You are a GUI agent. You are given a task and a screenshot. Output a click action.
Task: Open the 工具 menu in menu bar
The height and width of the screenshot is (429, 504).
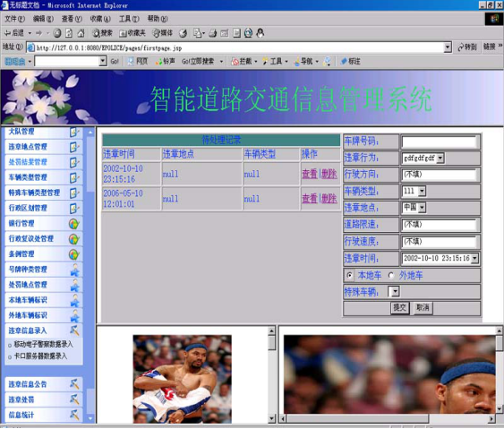point(129,19)
